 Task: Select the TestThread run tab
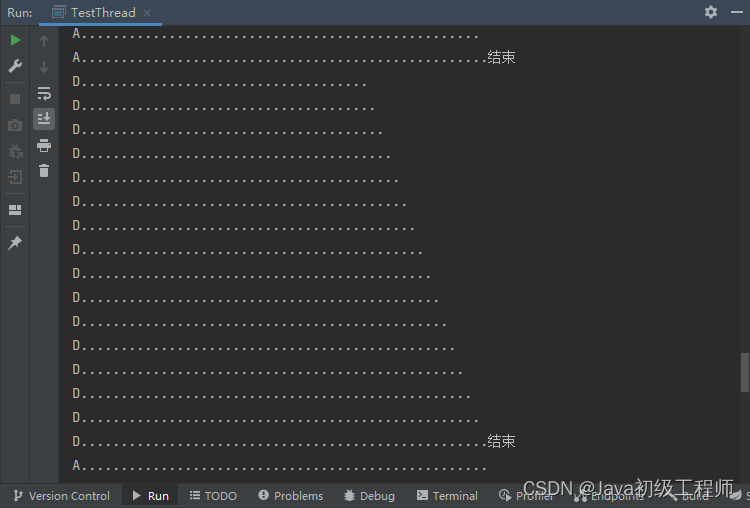coord(102,12)
